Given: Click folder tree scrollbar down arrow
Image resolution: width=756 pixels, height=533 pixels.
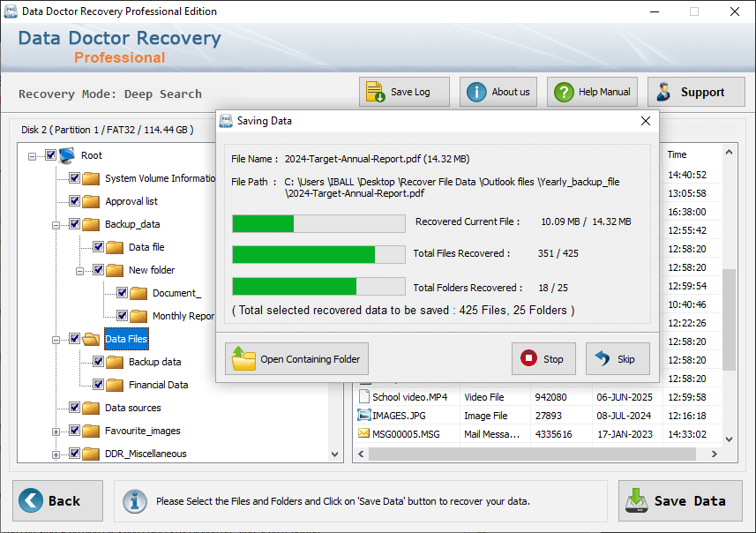Looking at the screenshot, I should 334,454.
